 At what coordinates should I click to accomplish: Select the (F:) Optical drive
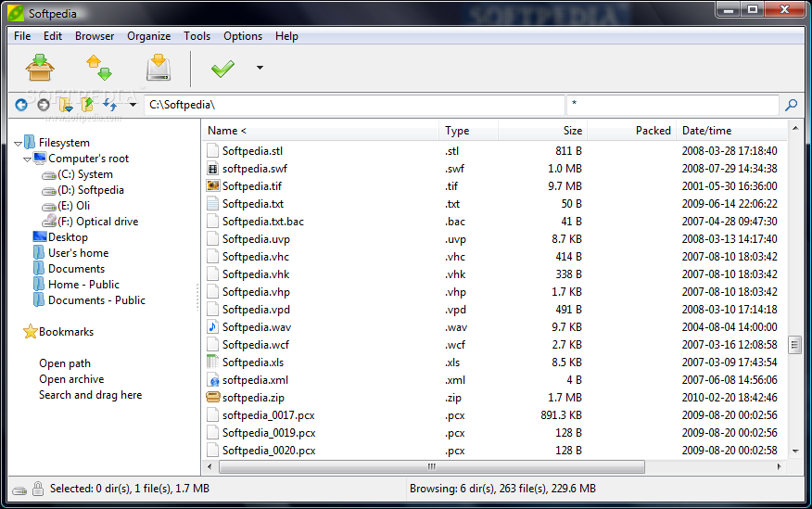[98, 222]
